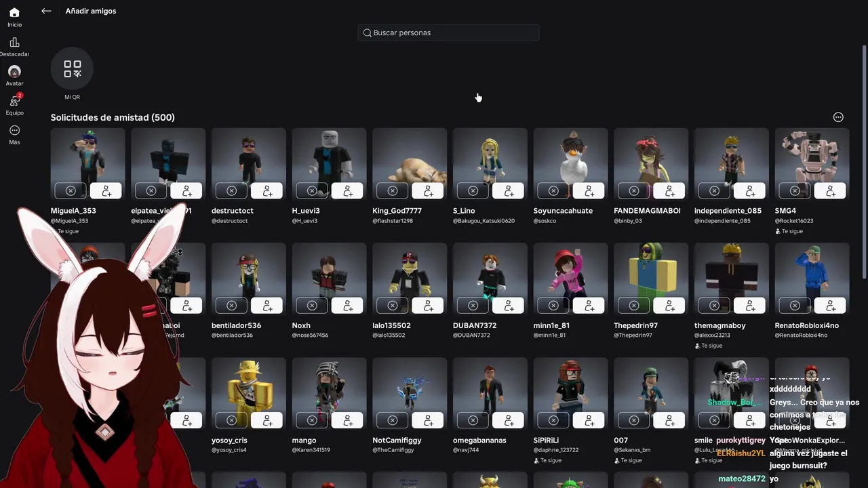Open King_God7777 avatar thumbnail
This screenshot has width=868, height=488.
click(x=410, y=165)
